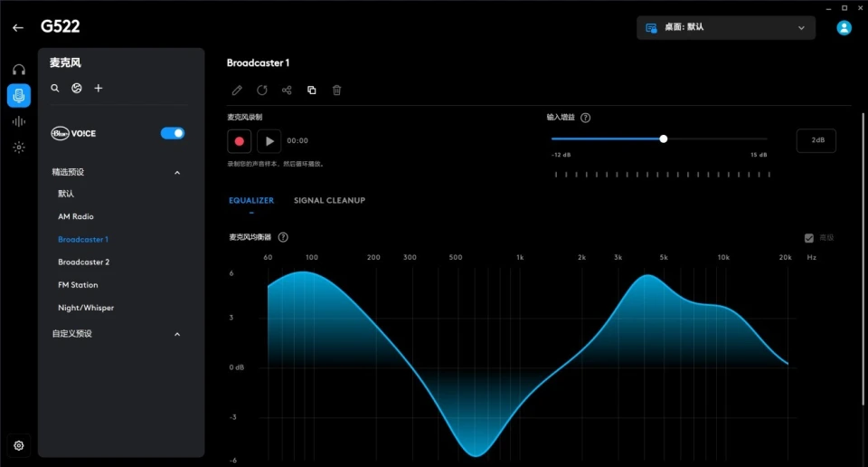868x467 pixels.
Task: Open the lighting settings sidebar icon
Action: (19, 147)
